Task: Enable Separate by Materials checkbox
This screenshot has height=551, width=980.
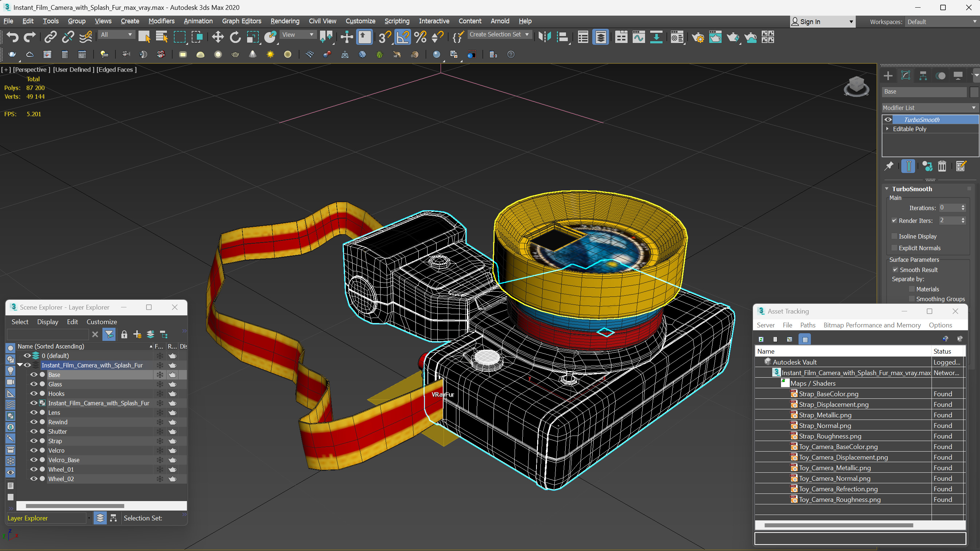Action: (911, 289)
